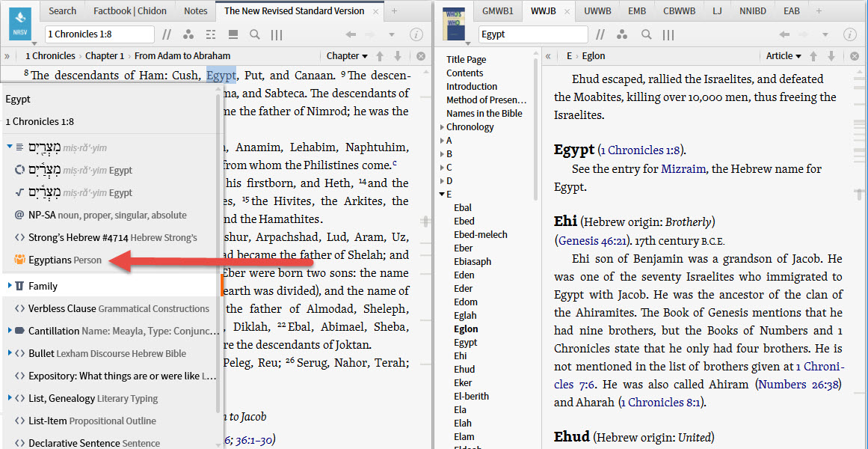Switch to the GMWB1 tab
The image size is (868, 449).
(x=498, y=11)
